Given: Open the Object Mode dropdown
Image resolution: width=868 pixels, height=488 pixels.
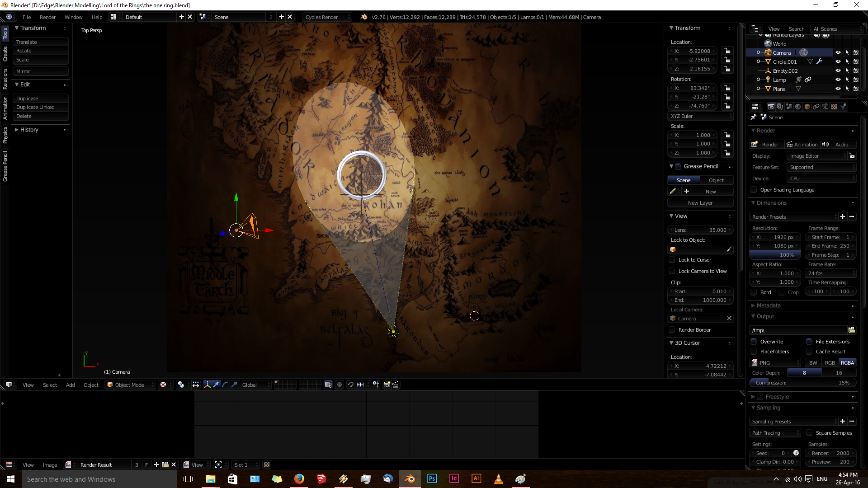Looking at the screenshot, I should point(130,385).
